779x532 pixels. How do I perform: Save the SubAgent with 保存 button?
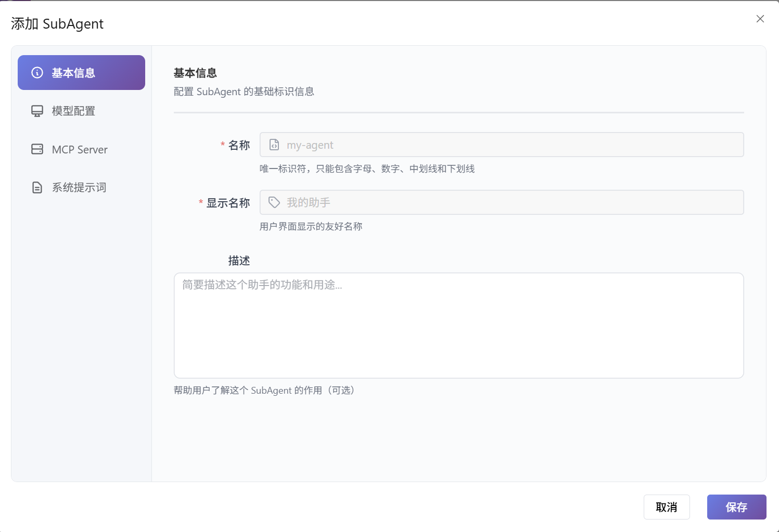[736, 507]
